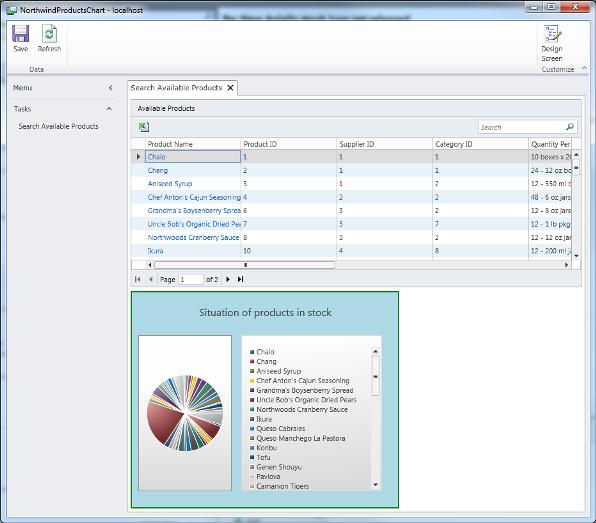Go to previous page arrow
The image size is (596, 523).
coord(151,279)
